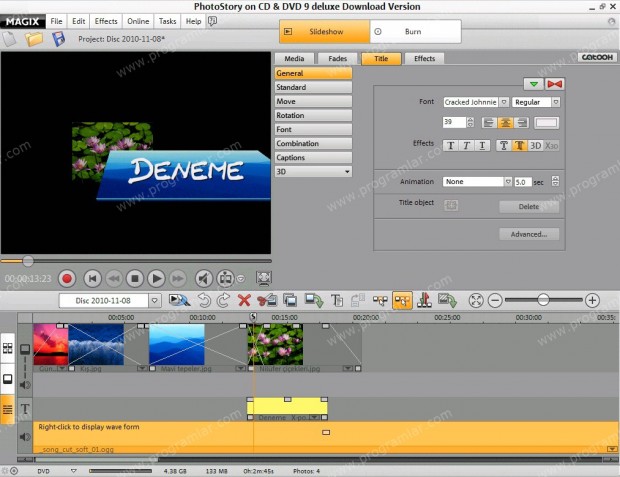This screenshot has width=620, height=477.
Task: Jump to the slideshow beginning
Action: [93, 279]
